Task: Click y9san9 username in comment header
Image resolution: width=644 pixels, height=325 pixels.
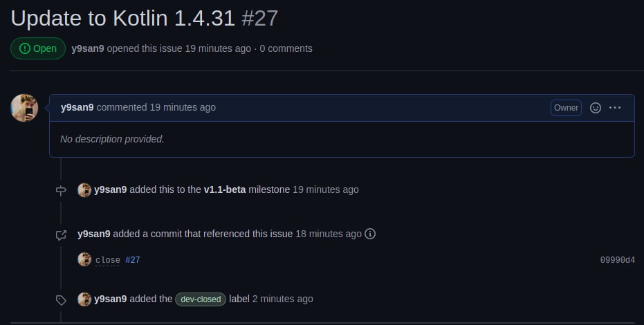Action: [x=77, y=107]
